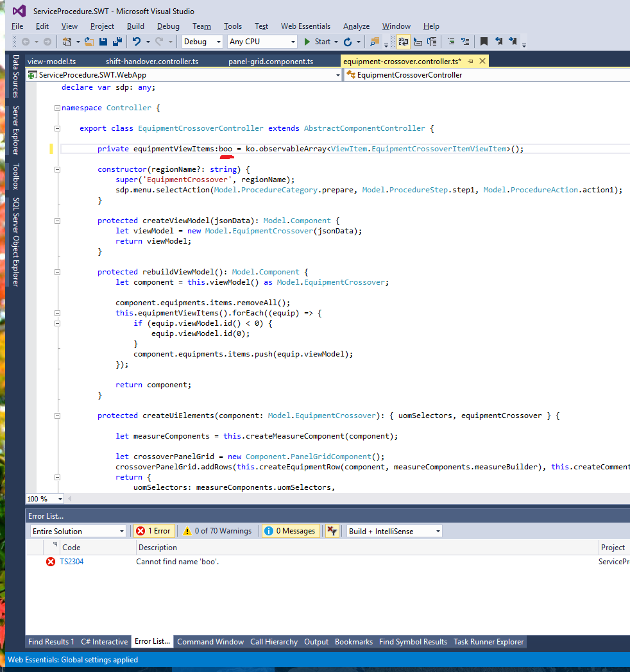Click the New Project toolbar icon
This screenshot has height=672, width=630.
[67, 42]
